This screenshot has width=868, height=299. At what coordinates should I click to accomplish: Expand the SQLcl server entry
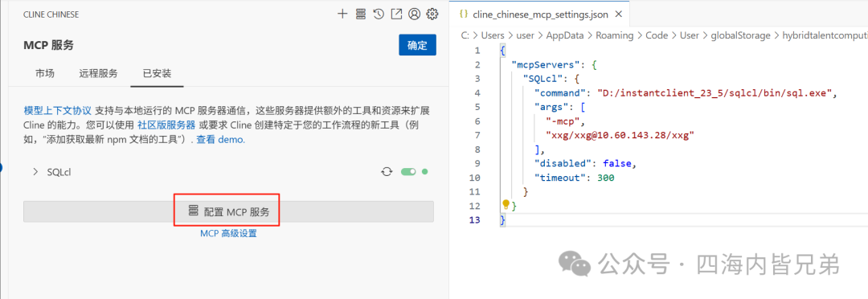36,172
